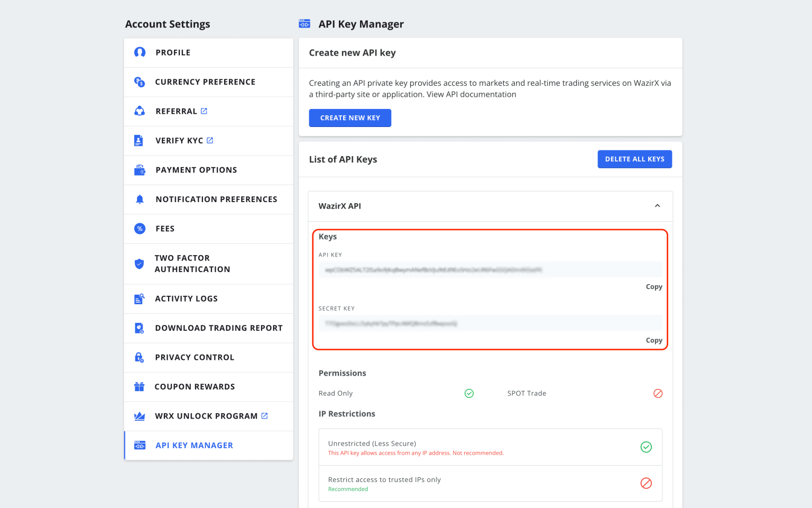Toggle SPOT Trade permission
Image resolution: width=812 pixels, height=508 pixels.
pos(658,393)
